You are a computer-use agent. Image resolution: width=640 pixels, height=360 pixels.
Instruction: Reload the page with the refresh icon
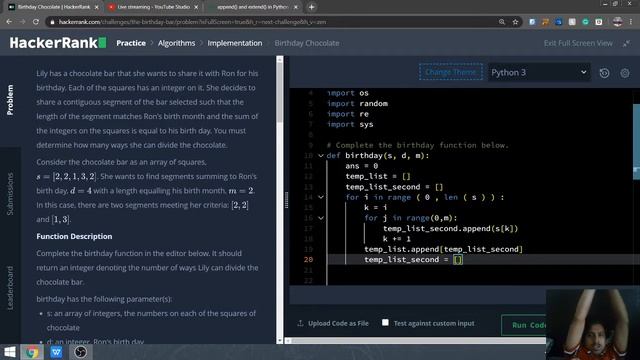point(36,22)
